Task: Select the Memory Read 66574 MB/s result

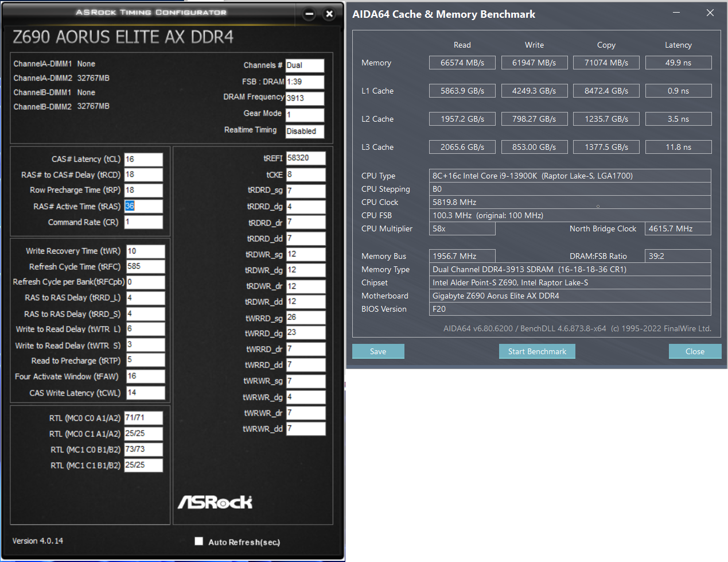Action: pos(462,63)
